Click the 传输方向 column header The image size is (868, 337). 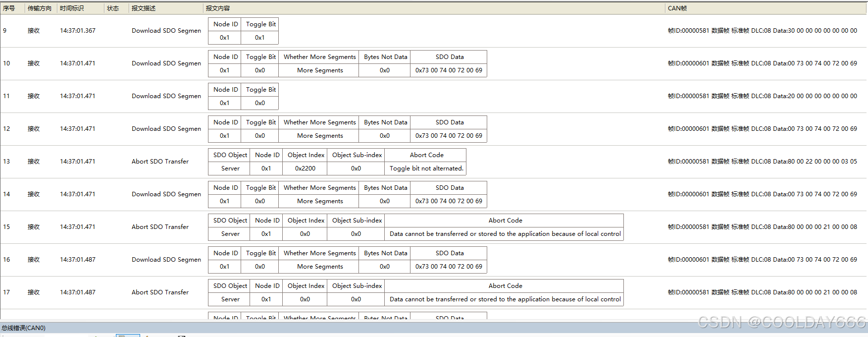(41, 8)
